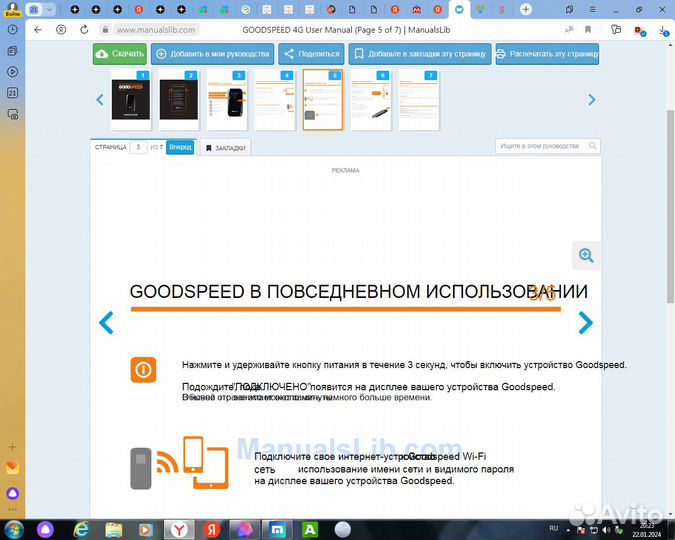Image resolution: width=675 pixels, height=540 pixels.
Task: Click the browser Back arrow
Action: [38, 30]
